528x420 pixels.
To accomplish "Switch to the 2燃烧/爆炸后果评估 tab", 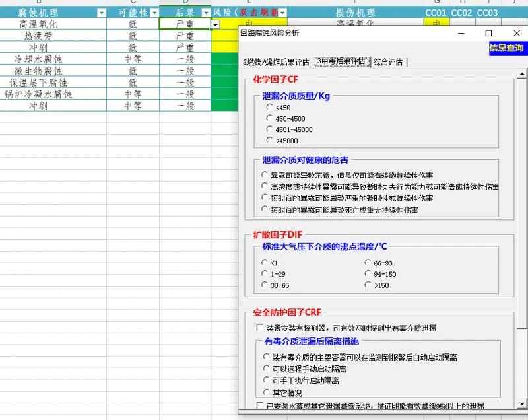I will [x=276, y=62].
